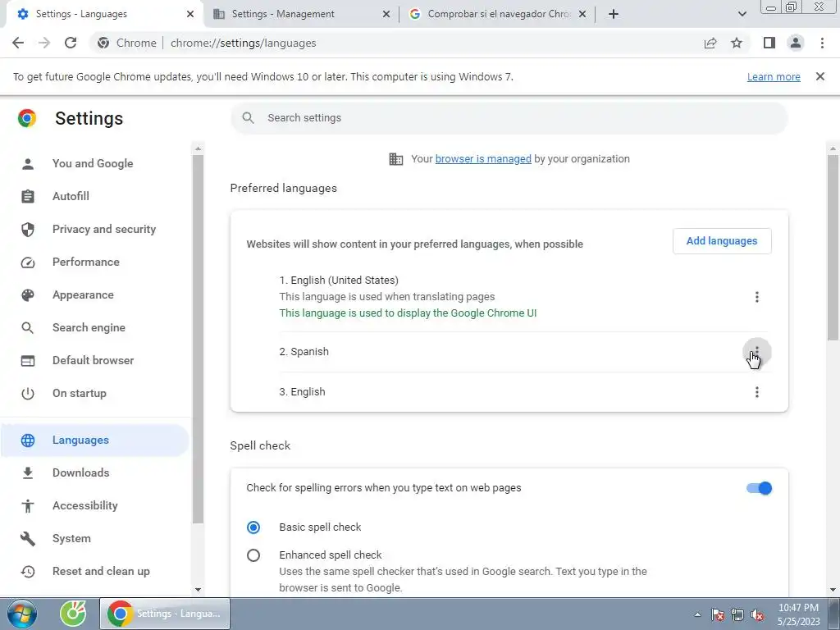Close the Settings - Management tab
This screenshot has width=840, height=630.
point(386,14)
